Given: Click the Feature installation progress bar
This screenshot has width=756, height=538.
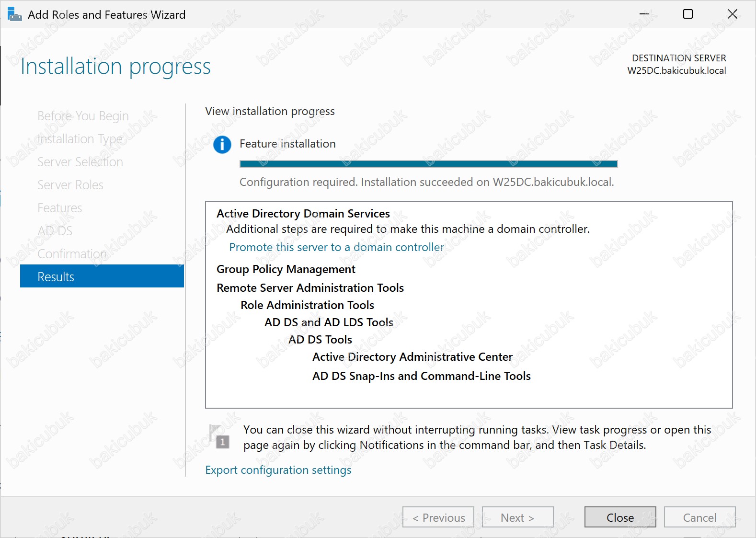Looking at the screenshot, I should tap(429, 164).
